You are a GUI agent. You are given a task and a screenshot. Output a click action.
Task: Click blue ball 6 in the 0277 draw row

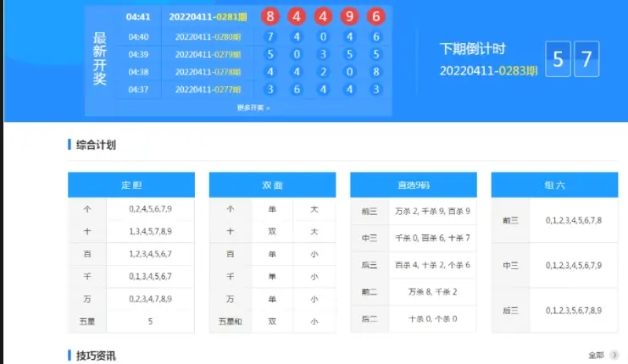pos(296,89)
